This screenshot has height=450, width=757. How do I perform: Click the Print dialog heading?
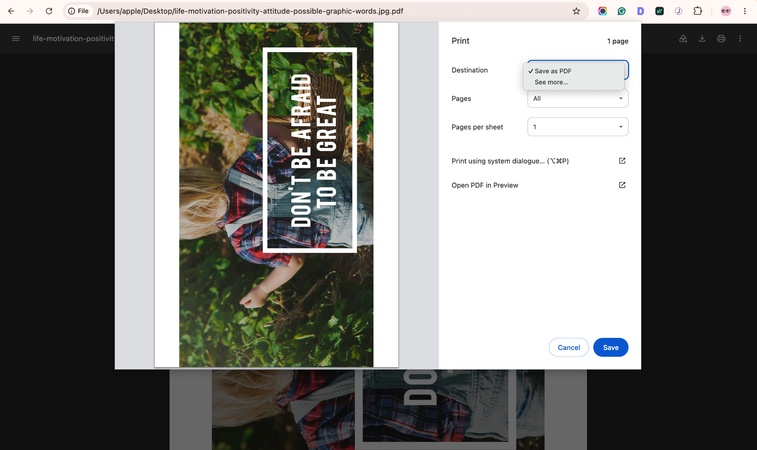[x=460, y=41]
